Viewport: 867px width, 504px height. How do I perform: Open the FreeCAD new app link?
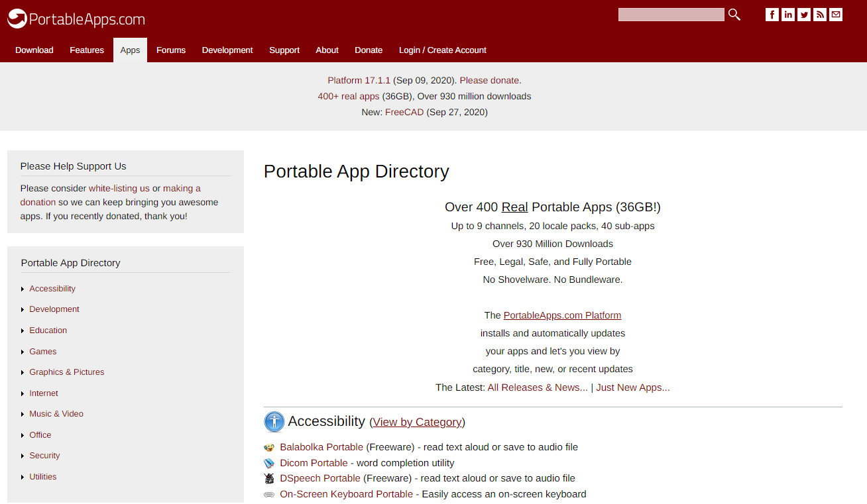[404, 112]
